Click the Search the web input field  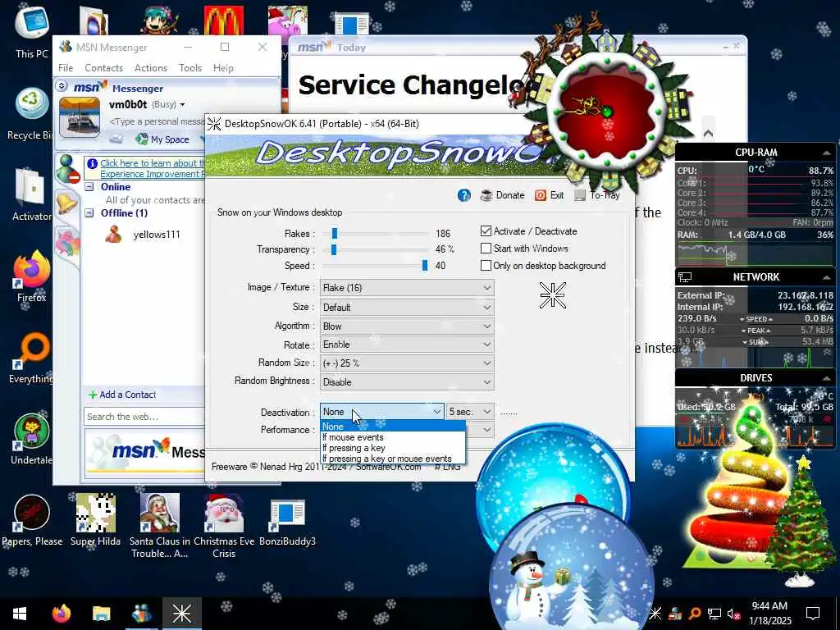144,417
